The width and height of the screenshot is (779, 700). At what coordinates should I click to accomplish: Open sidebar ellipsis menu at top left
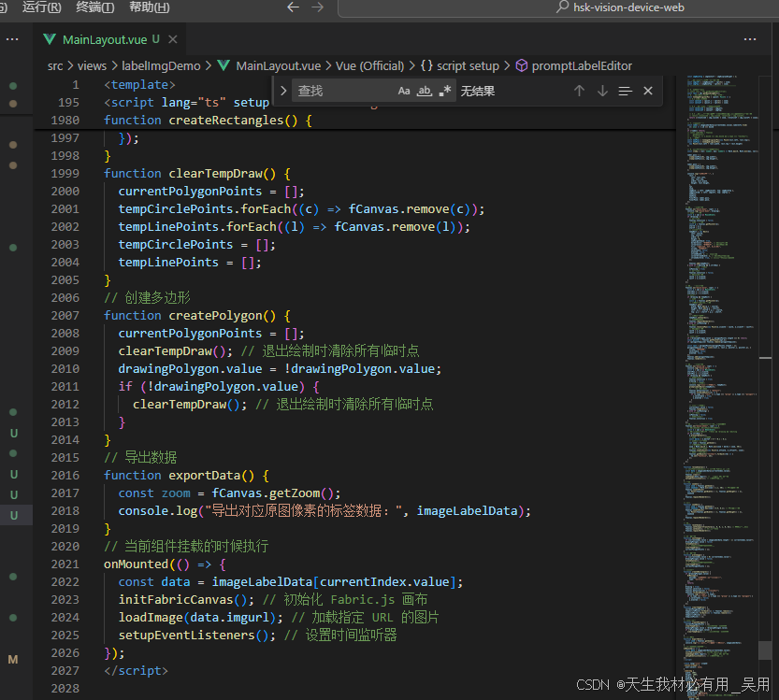tap(12, 39)
